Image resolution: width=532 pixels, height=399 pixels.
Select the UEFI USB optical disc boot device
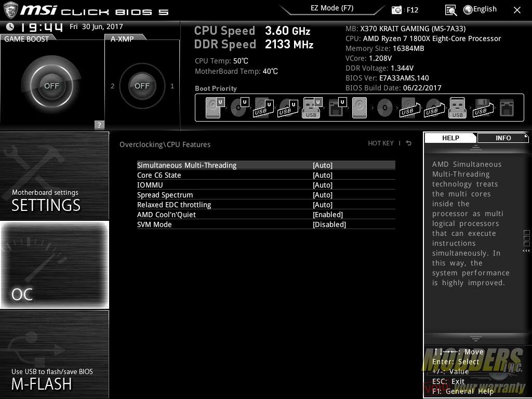(x=288, y=108)
